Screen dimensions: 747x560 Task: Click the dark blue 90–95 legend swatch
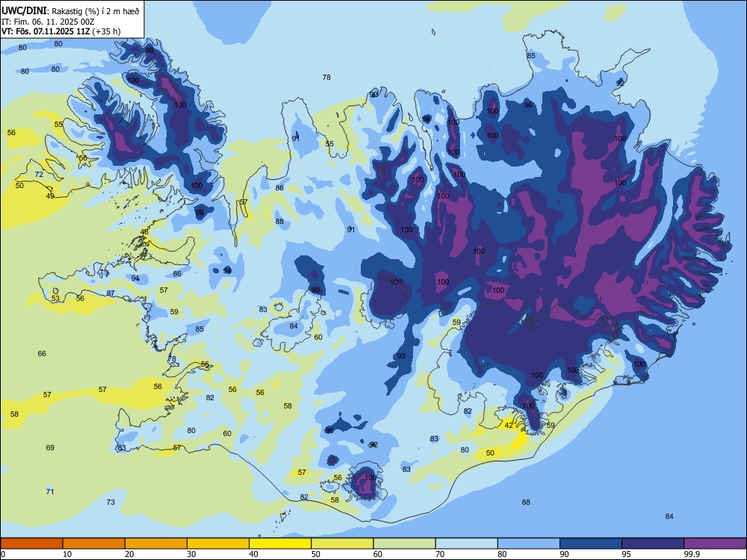(591, 544)
